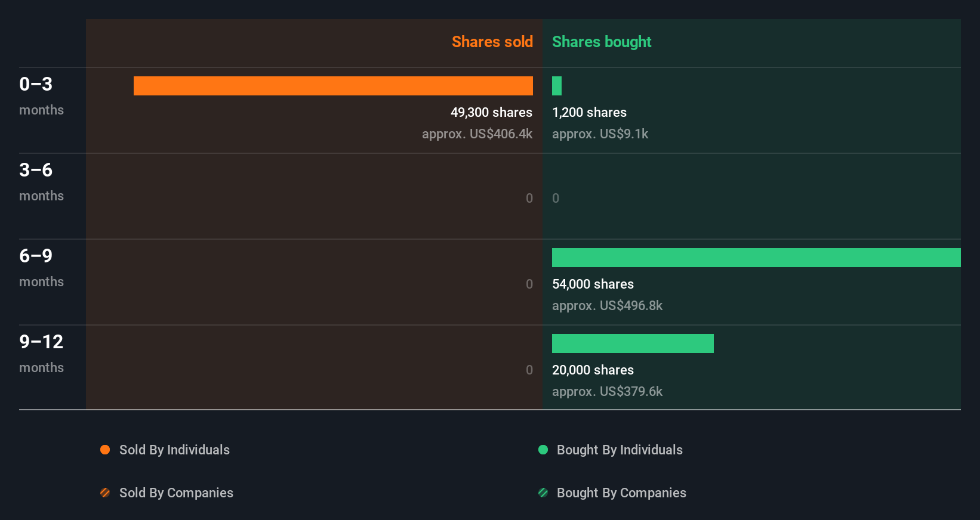Click the green 20,000 shares bought bar
The width and height of the screenshot is (980, 520).
pyautogui.click(x=633, y=343)
